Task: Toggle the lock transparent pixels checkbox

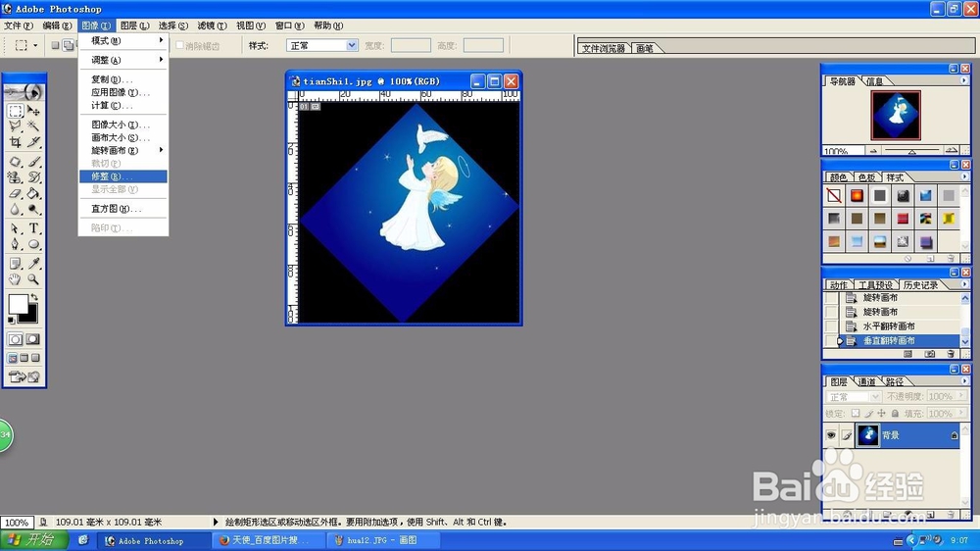Action: pos(856,414)
